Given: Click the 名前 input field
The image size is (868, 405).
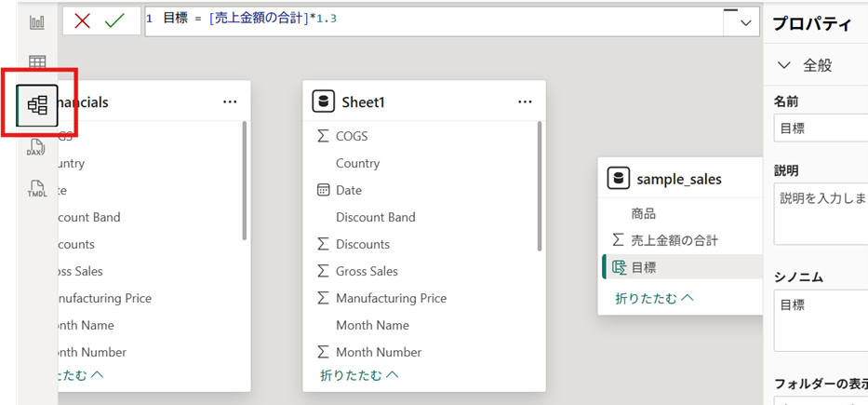Looking at the screenshot, I should coord(821,128).
